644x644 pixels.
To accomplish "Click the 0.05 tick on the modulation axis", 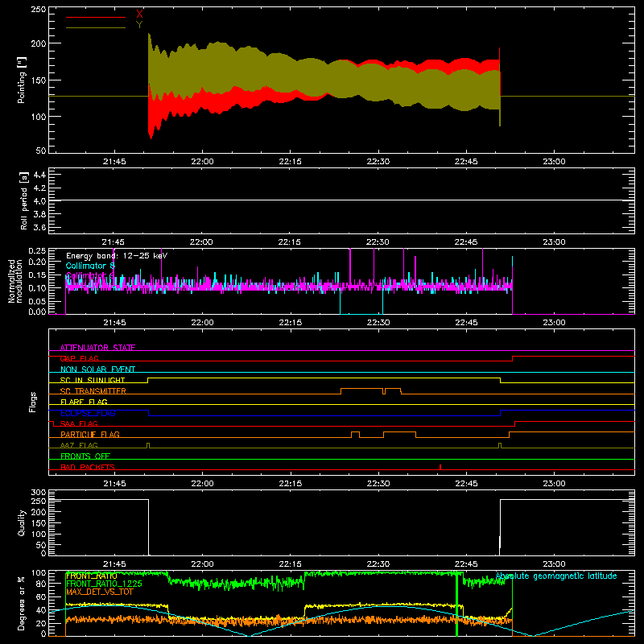I will (x=37, y=301).
